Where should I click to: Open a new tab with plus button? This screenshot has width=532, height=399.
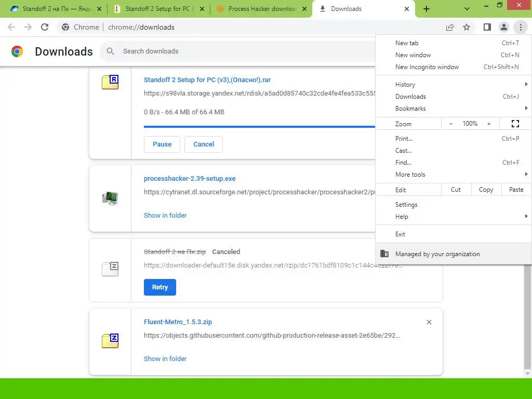(x=427, y=9)
